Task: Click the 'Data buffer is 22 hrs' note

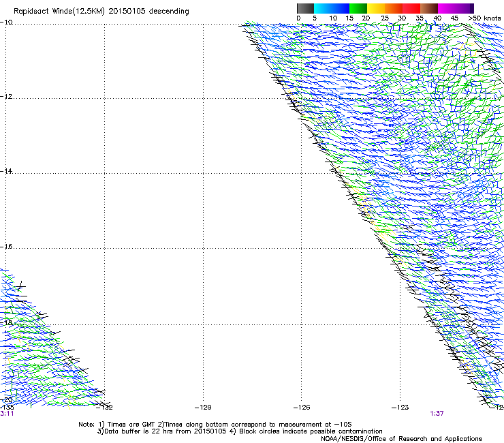Action: click(162, 431)
